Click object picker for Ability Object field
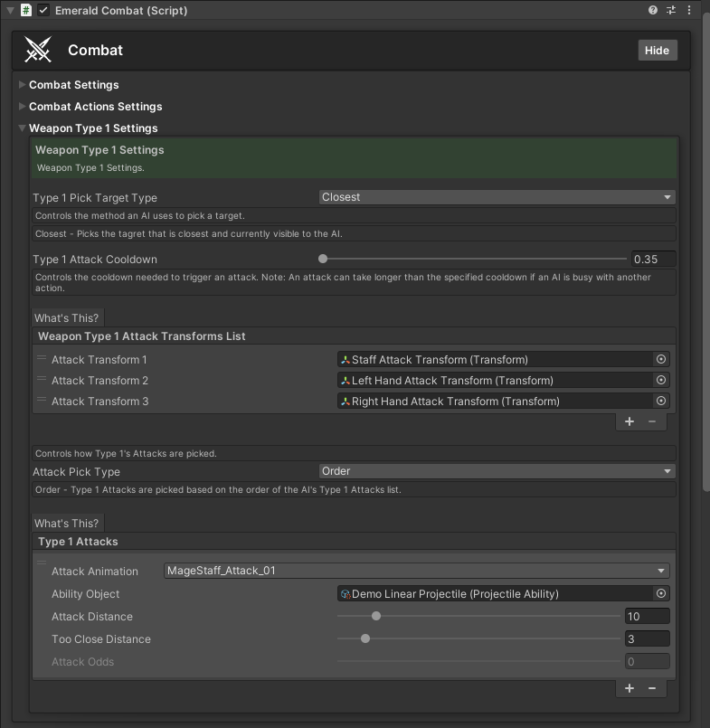Image resolution: width=710 pixels, height=728 pixels. [x=661, y=593]
